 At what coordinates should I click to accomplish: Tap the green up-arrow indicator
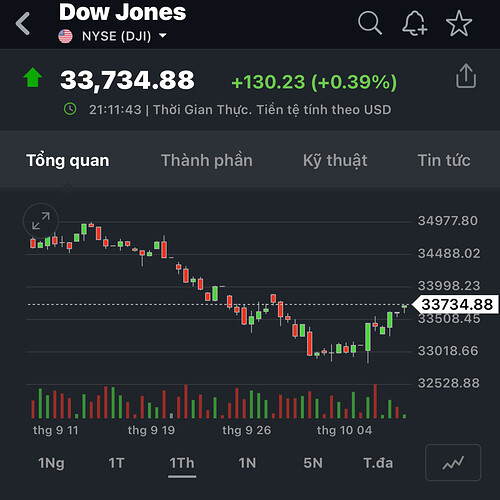pos(33,77)
